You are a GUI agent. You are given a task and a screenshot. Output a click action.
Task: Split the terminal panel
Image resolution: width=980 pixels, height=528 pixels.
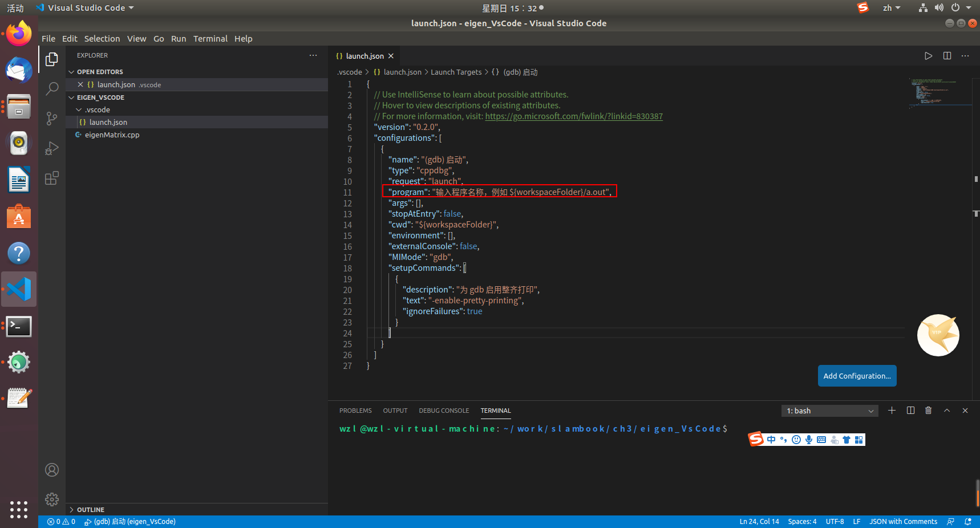click(910, 411)
